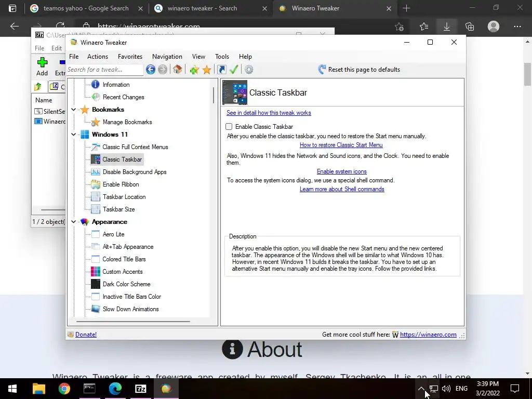Open the File menu in Winaero Tweaker

click(74, 57)
